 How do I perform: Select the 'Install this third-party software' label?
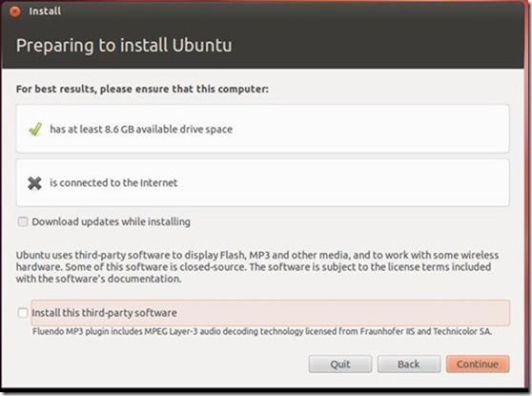click(104, 313)
